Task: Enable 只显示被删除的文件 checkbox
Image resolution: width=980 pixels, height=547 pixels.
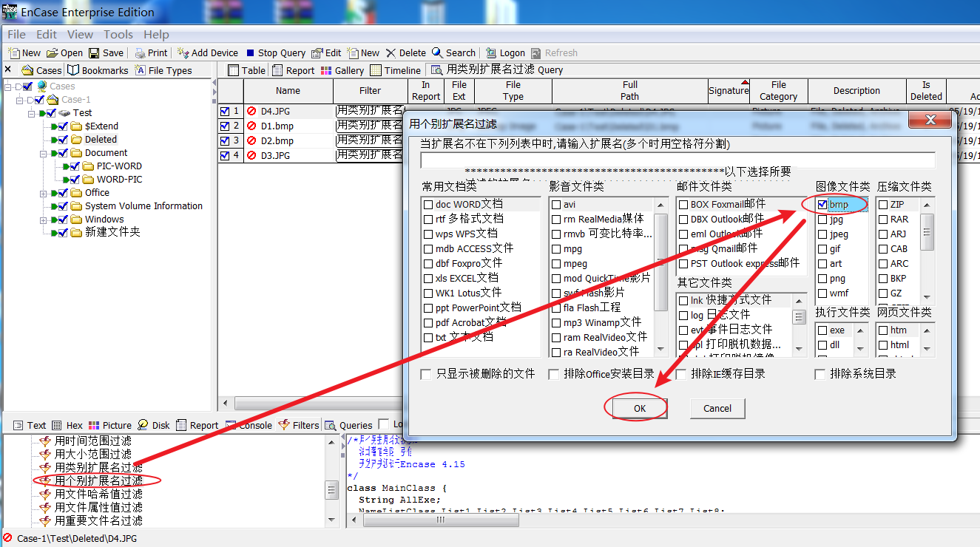Action: click(x=425, y=374)
